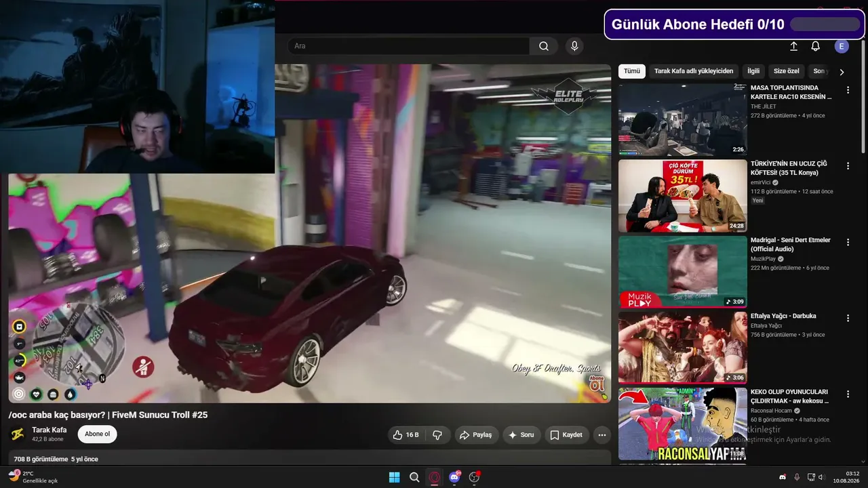Start voice search with the microphone icon
Viewport: 868px width, 488px height.
574,46
